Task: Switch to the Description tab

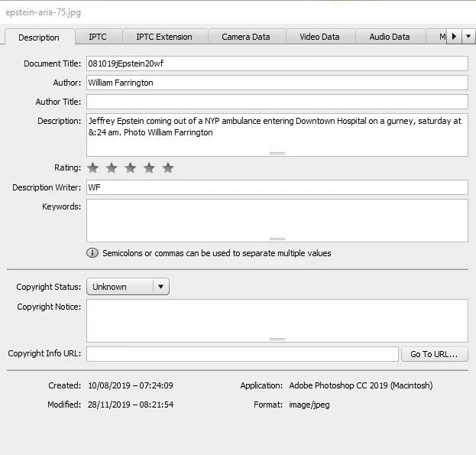Action: pos(39,37)
